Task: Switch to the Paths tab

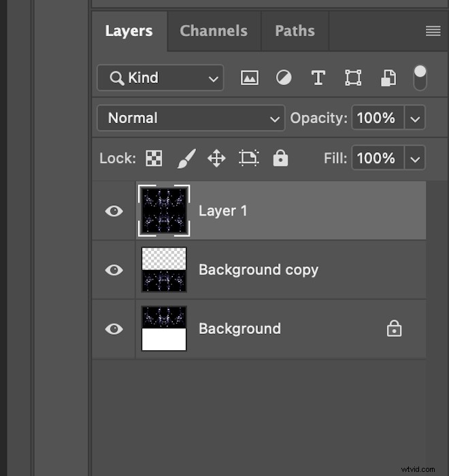Action: (x=295, y=31)
